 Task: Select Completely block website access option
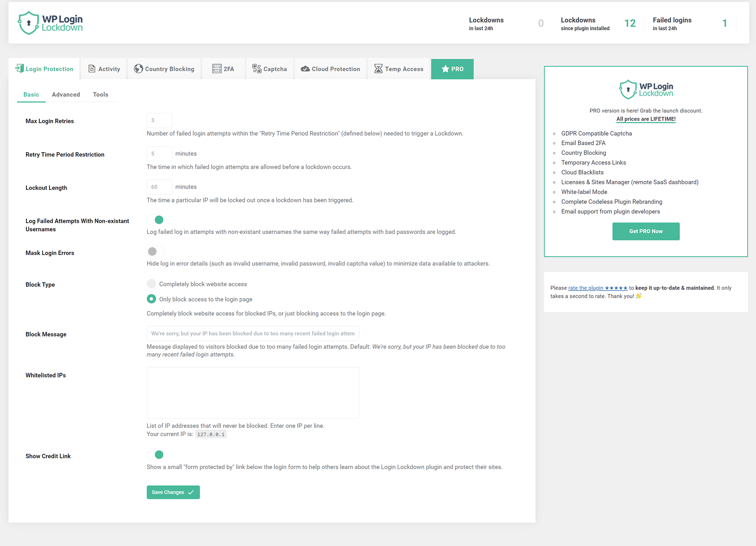click(x=152, y=284)
